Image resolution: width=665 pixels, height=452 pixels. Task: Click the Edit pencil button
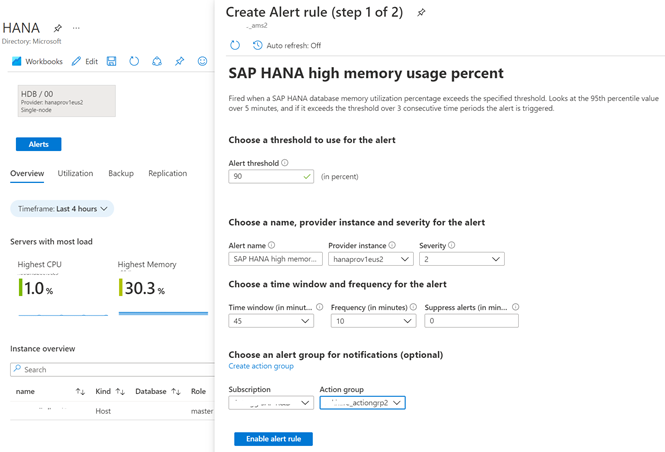85,61
